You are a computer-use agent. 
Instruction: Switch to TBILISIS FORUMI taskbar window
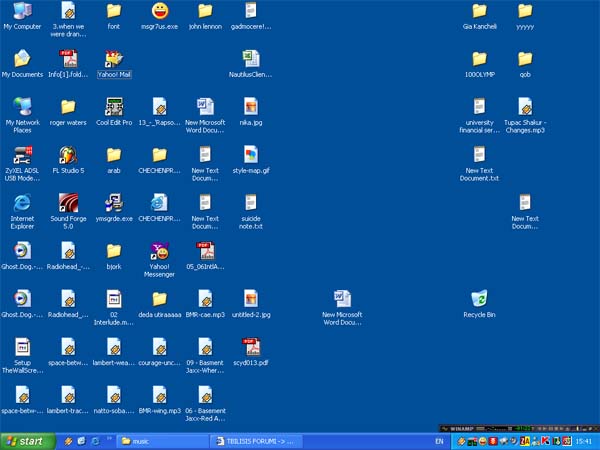[x=256, y=442]
